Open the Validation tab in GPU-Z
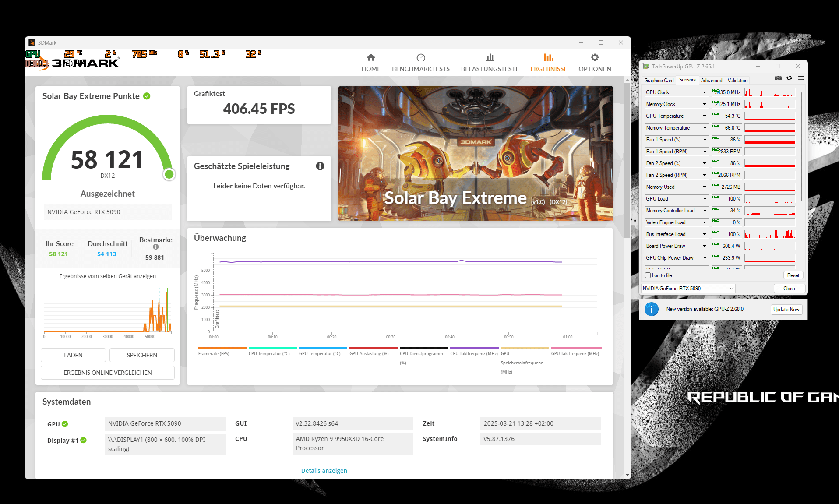The height and width of the screenshot is (504, 839). [x=737, y=80]
